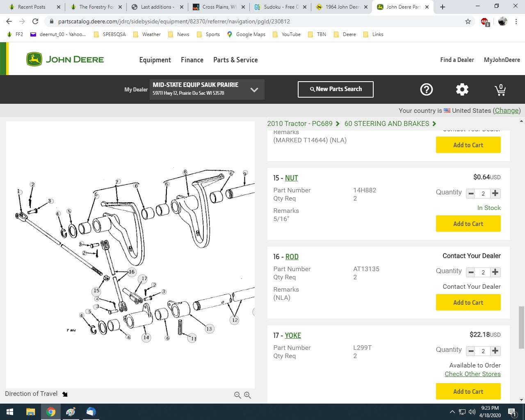Open the shopping cart icon
Viewport: 525px width, 420px height.
(x=500, y=89)
